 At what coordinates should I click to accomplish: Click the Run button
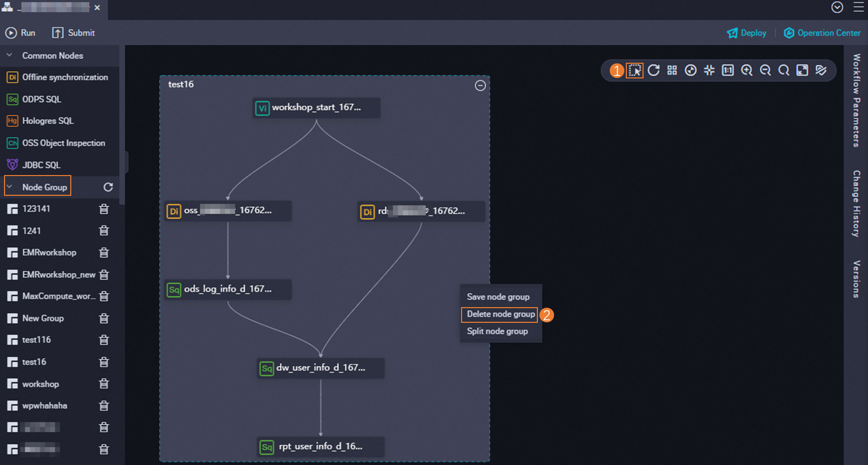20,33
